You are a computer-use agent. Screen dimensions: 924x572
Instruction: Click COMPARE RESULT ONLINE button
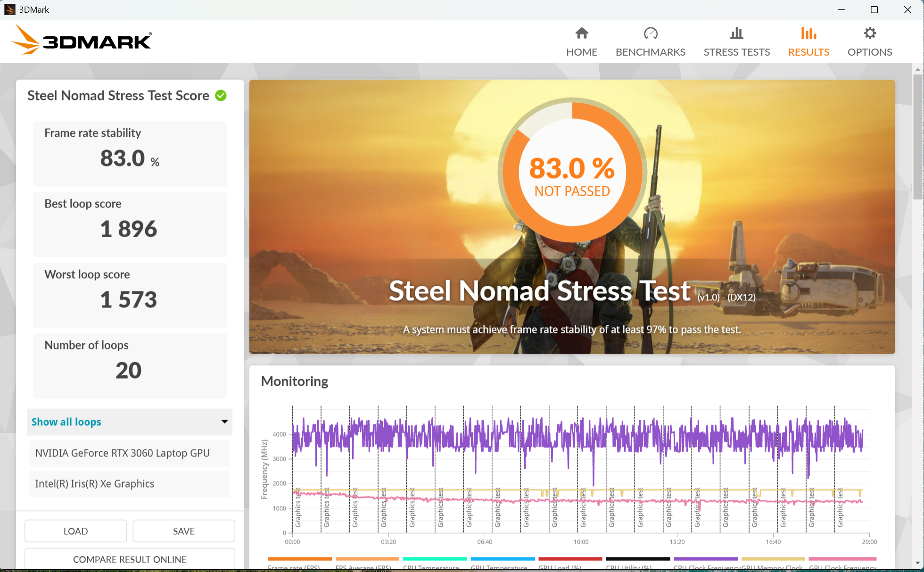[130, 559]
